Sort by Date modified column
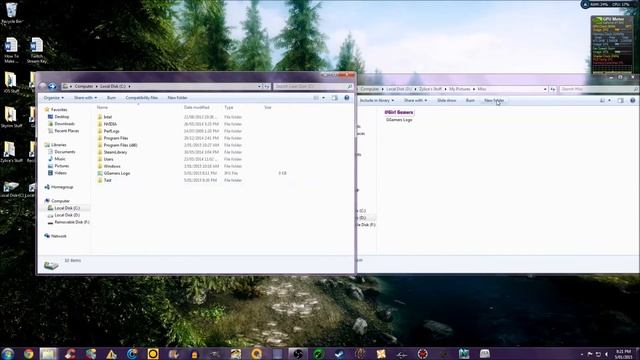The image size is (640, 360). tap(196, 107)
